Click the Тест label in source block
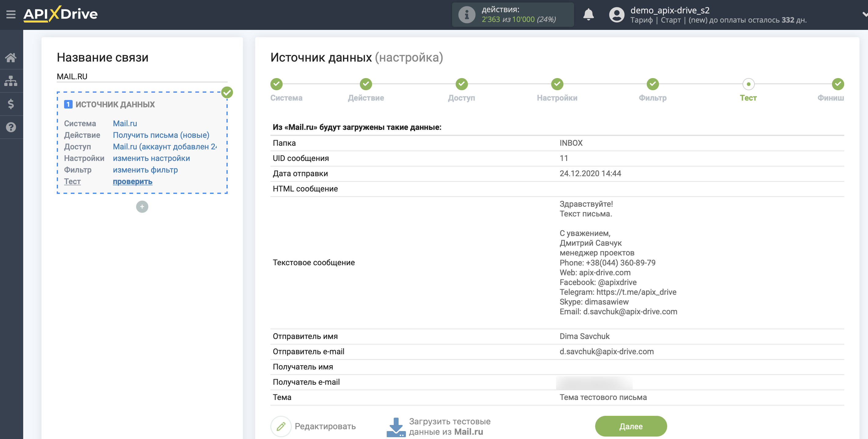This screenshot has height=439, width=868. tap(72, 181)
